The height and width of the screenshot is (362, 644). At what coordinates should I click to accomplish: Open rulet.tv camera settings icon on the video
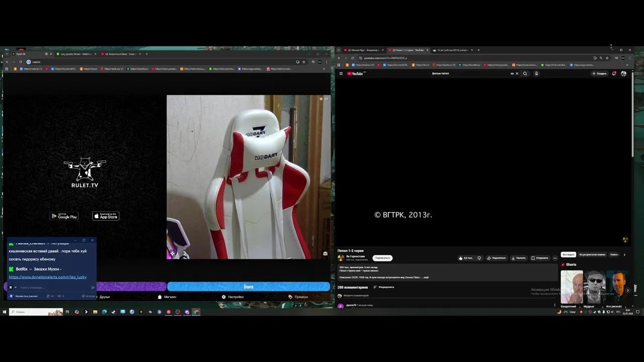[x=326, y=253]
